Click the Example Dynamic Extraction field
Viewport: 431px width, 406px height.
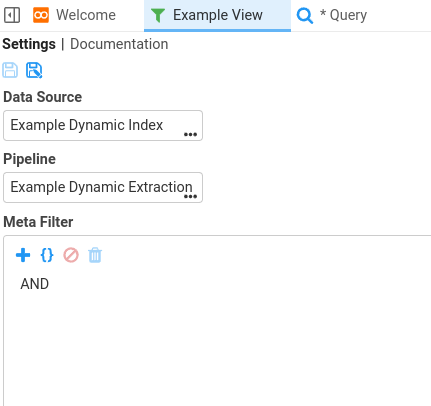(x=103, y=187)
